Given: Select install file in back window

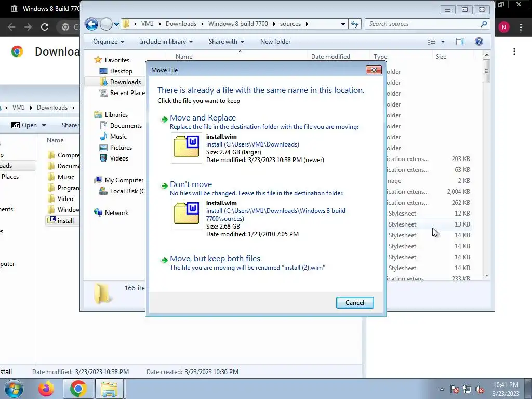Looking at the screenshot, I should (62, 220).
